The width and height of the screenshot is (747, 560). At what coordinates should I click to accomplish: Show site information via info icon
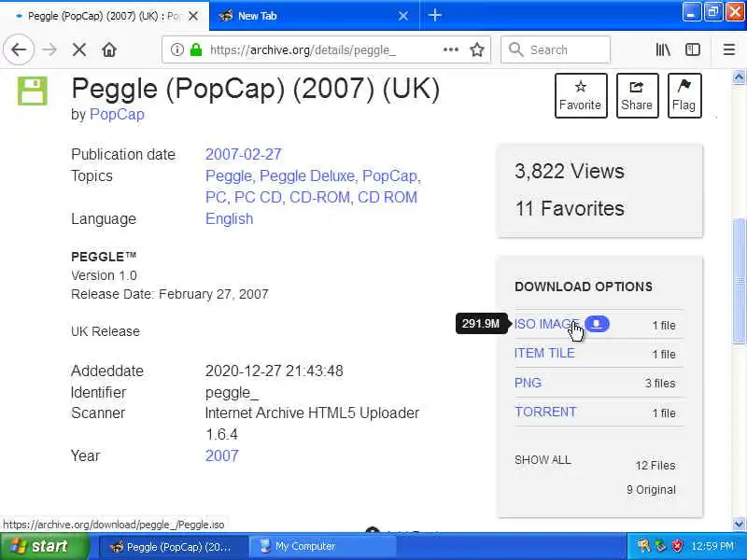(x=177, y=49)
